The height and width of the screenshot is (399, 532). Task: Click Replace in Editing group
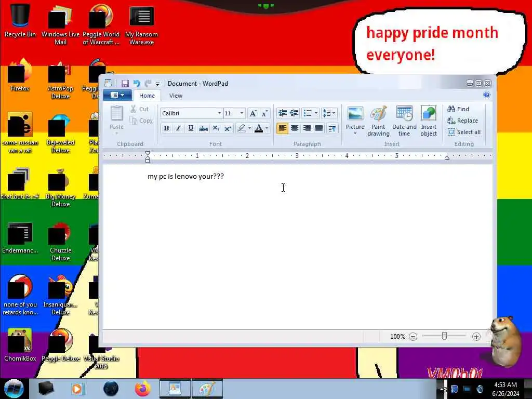click(x=463, y=121)
